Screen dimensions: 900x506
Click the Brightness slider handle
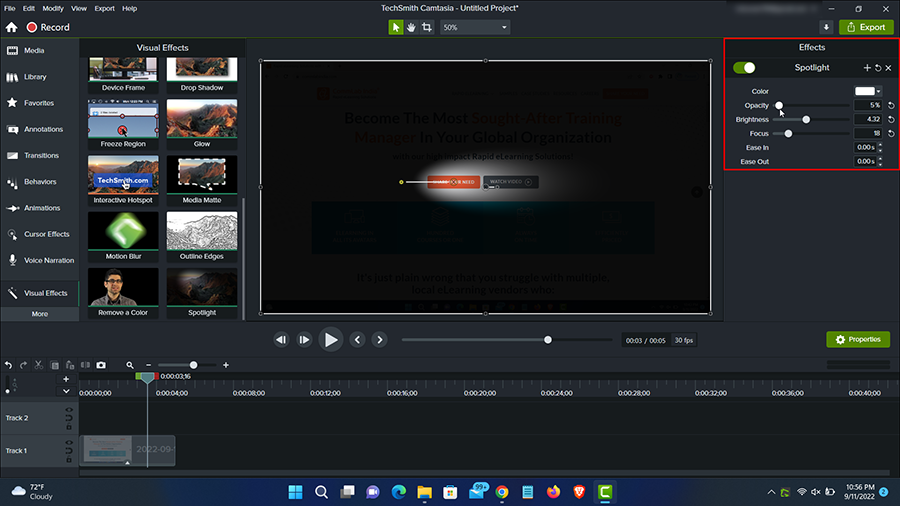pyautogui.click(x=806, y=119)
